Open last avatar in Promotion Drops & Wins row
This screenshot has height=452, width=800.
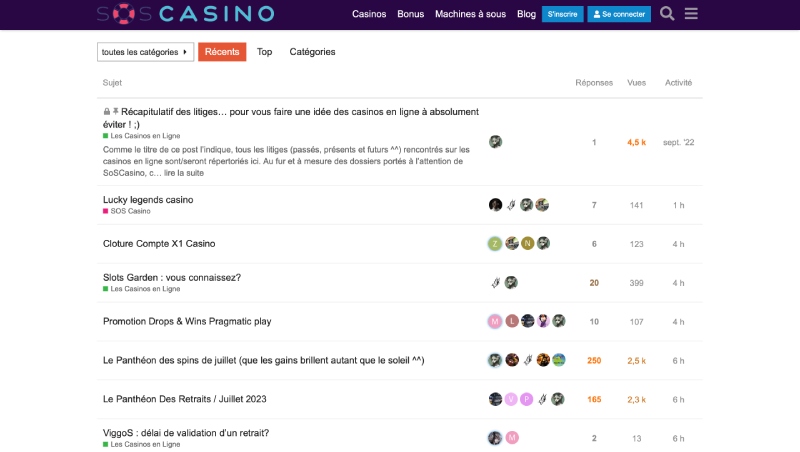point(559,321)
